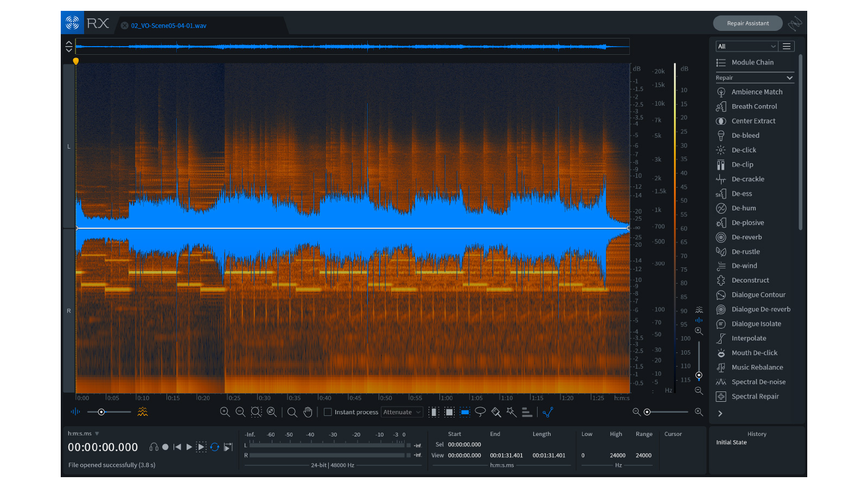Click the yellow playhead marker

[x=76, y=61]
